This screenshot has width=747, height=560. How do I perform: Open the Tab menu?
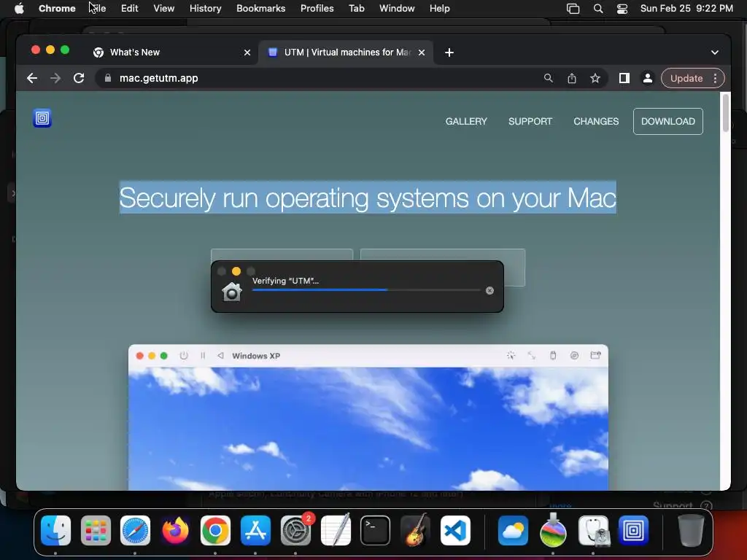(356, 8)
